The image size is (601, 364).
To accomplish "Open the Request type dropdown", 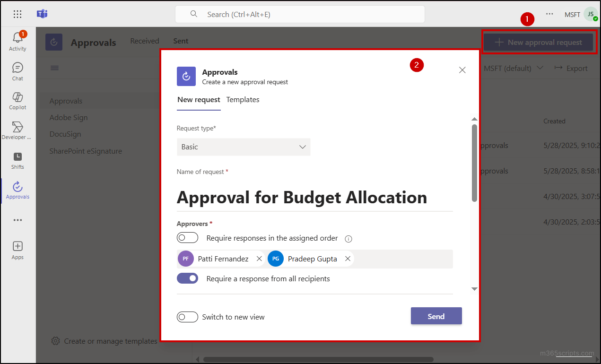I will tap(244, 147).
